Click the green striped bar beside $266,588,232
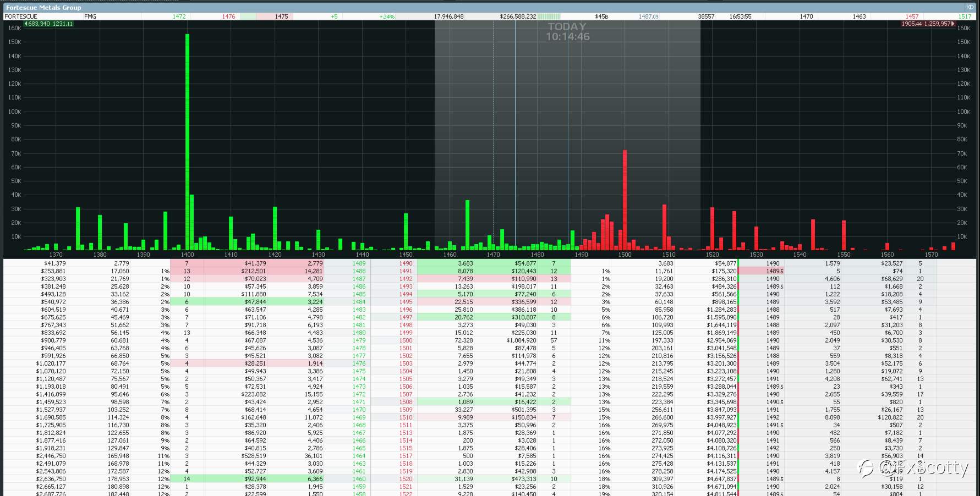Image resolution: width=980 pixels, height=496 pixels. pos(549,16)
